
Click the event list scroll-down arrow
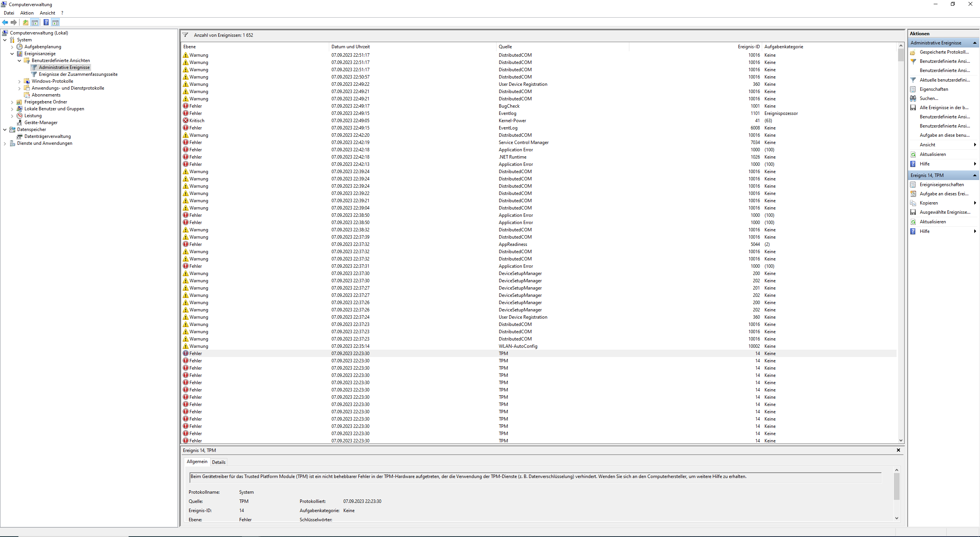(x=901, y=440)
